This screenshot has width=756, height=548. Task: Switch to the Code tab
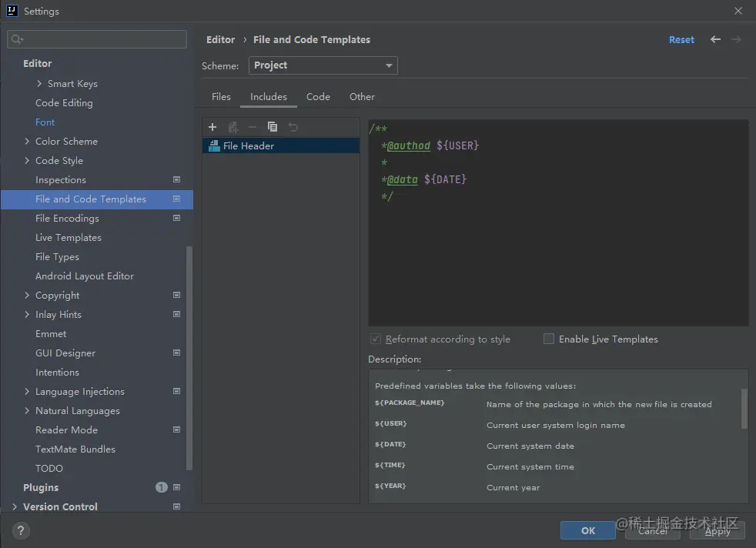[x=318, y=96]
